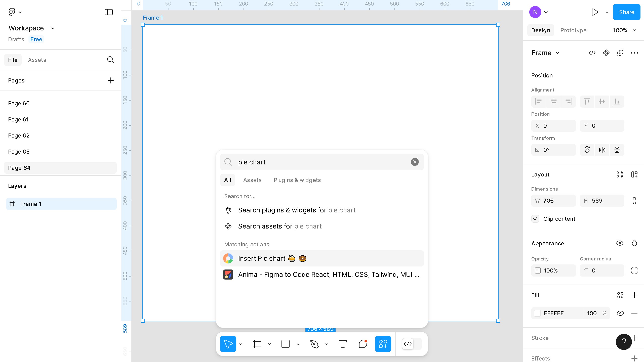Click the Comment tool icon
The image size is (644, 362).
click(363, 344)
